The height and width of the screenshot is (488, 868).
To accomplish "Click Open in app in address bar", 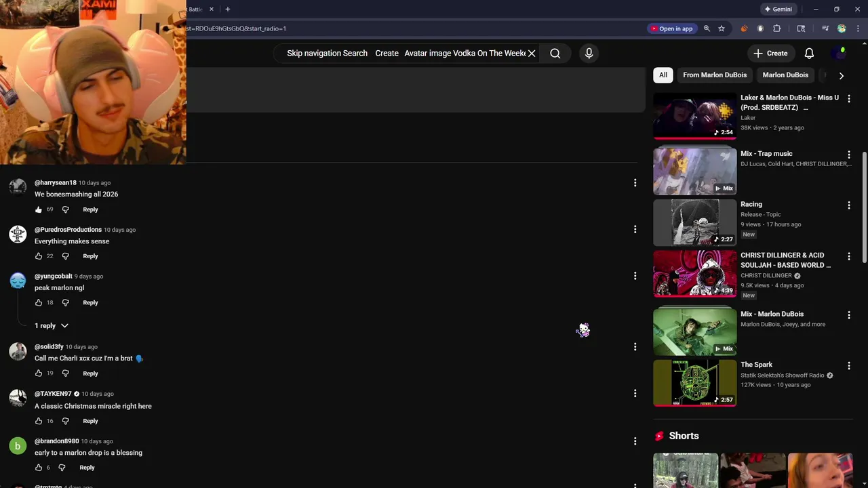I will [x=671, y=28].
